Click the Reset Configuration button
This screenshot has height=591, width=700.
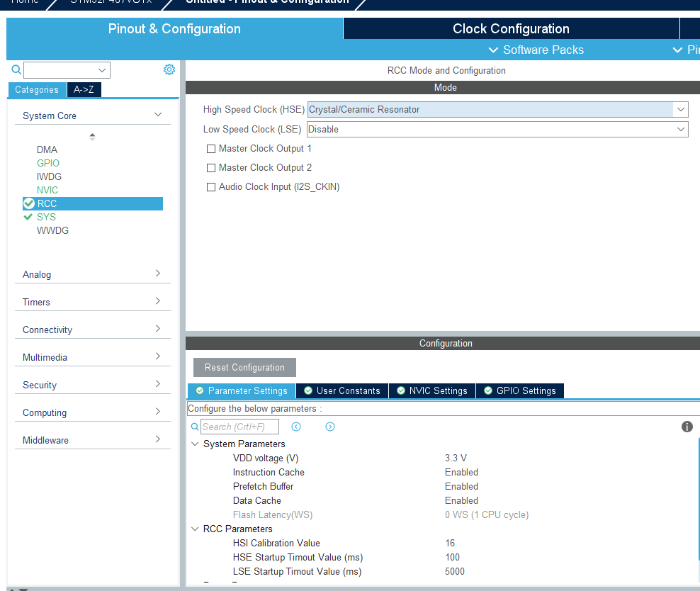[x=244, y=367]
